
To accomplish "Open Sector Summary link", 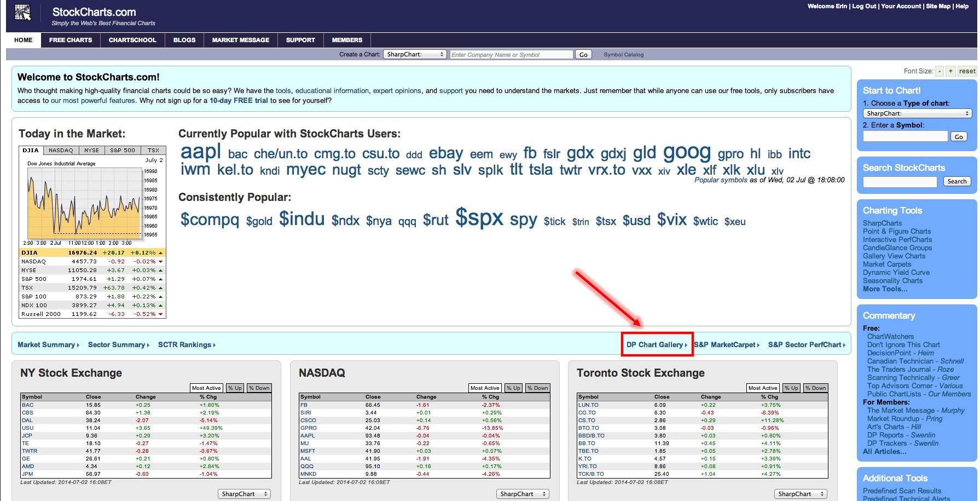I will click(x=118, y=345).
